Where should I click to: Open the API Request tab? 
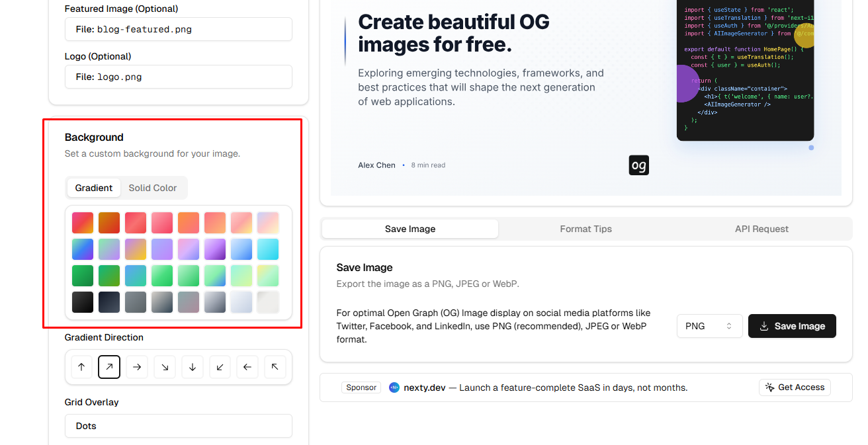point(761,229)
